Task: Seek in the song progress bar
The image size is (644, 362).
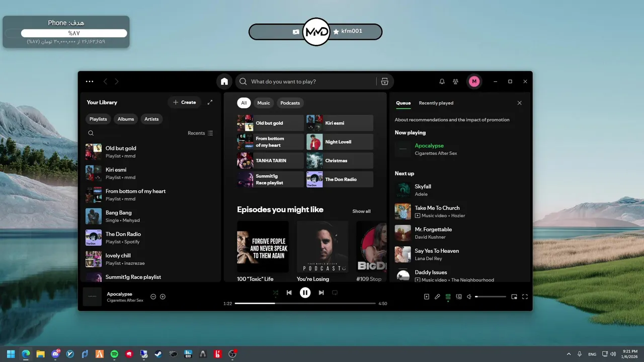Action: pos(305,304)
